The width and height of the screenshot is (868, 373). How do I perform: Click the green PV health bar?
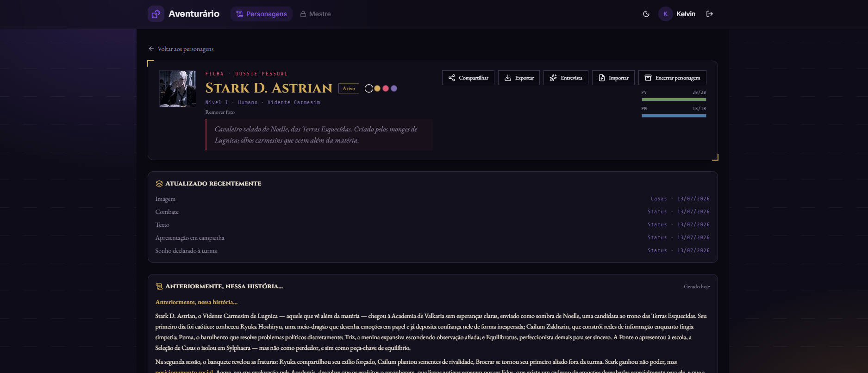click(x=674, y=99)
